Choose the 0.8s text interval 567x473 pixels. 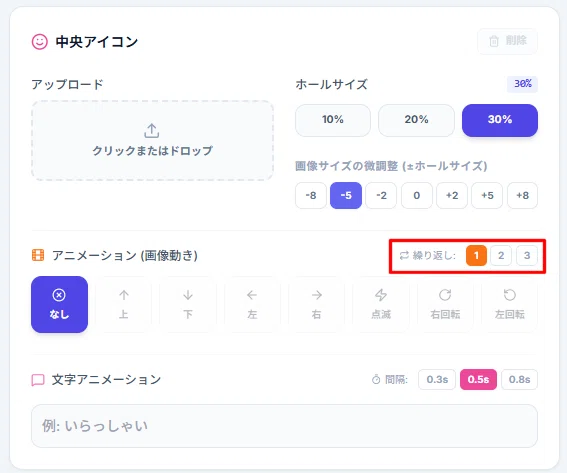[x=519, y=379]
